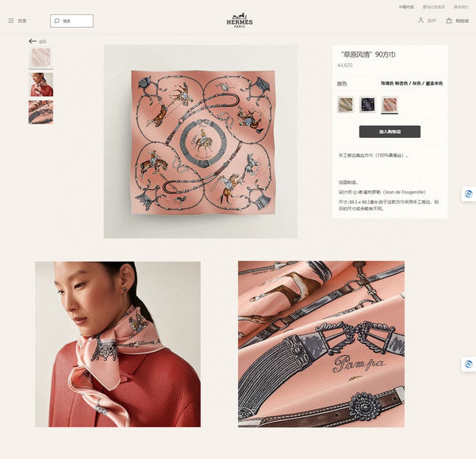The height and width of the screenshot is (459, 476).
Task: Click the magnifier icon in search box
Action: (57, 21)
